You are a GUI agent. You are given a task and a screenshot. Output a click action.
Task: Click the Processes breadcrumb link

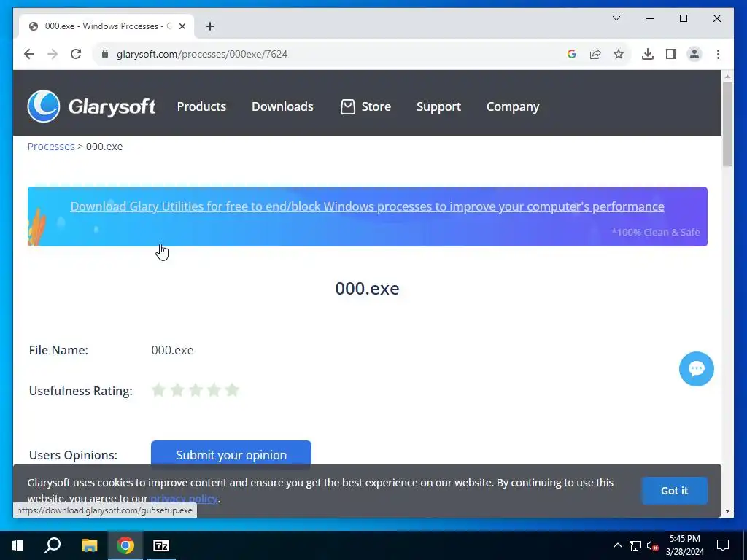(x=51, y=146)
